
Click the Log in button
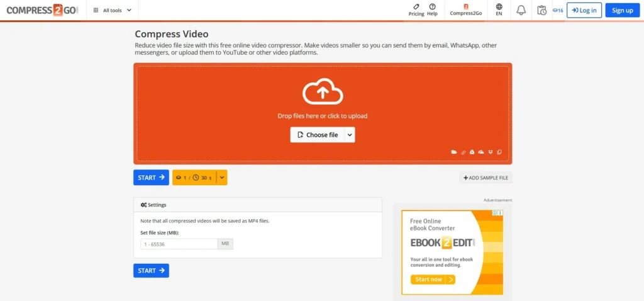click(x=584, y=10)
